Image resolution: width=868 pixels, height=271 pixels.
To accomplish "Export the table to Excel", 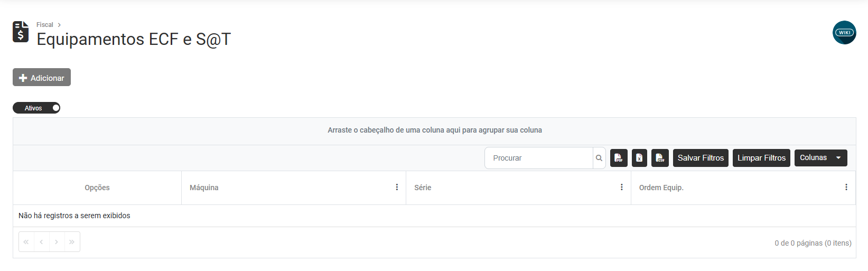I will click(639, 158).
